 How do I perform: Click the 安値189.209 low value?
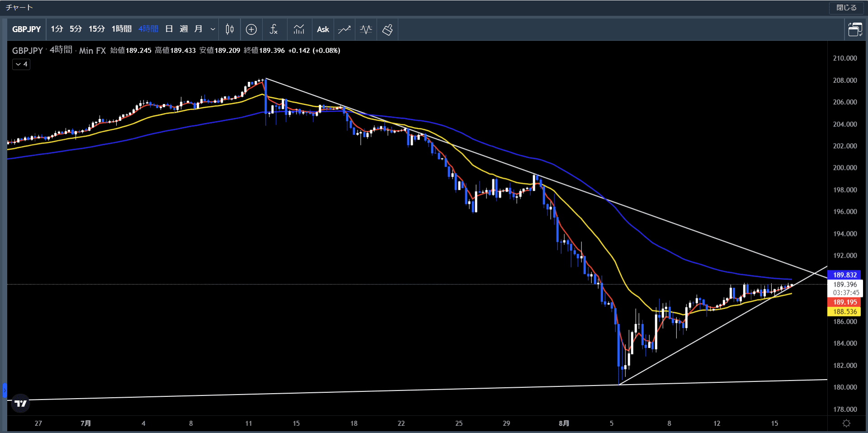click(x=220, y=51)
